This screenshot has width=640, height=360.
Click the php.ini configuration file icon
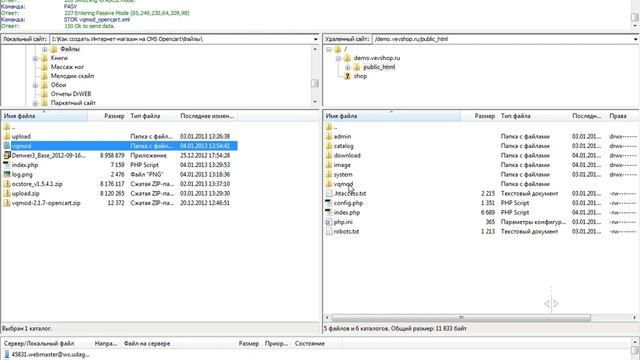coord(329,222)
